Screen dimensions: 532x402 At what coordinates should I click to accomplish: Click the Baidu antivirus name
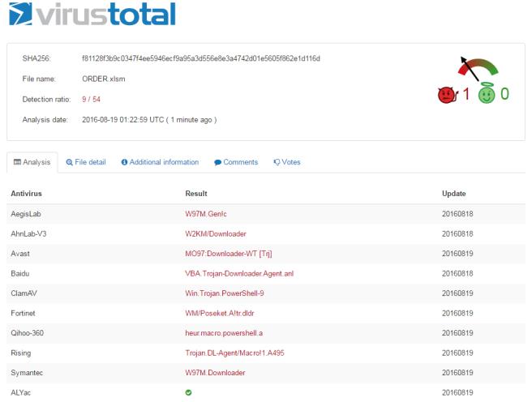click(20, 273)
